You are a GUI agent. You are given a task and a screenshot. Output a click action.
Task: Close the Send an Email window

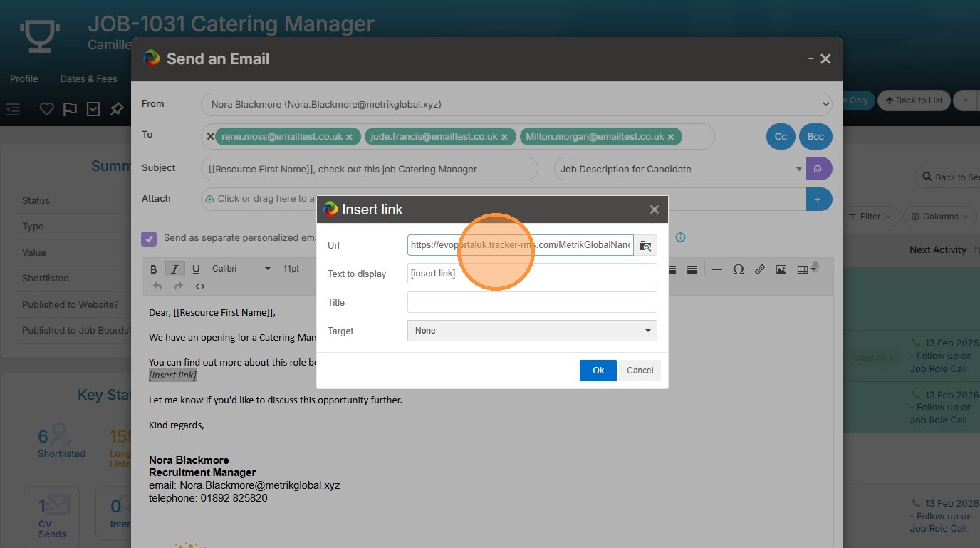click(825, 59)
